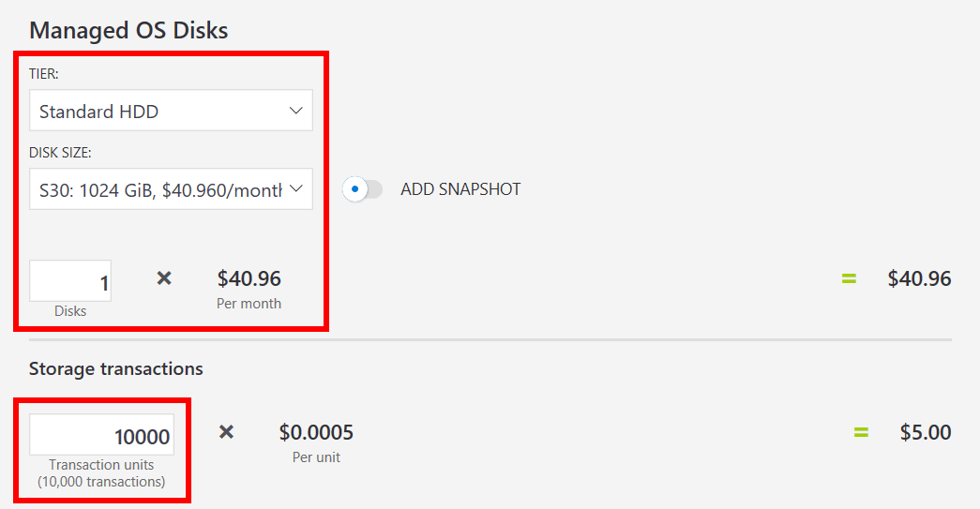
Task: Click the $5.00 storage transactions total
Action: click(926, 432)
